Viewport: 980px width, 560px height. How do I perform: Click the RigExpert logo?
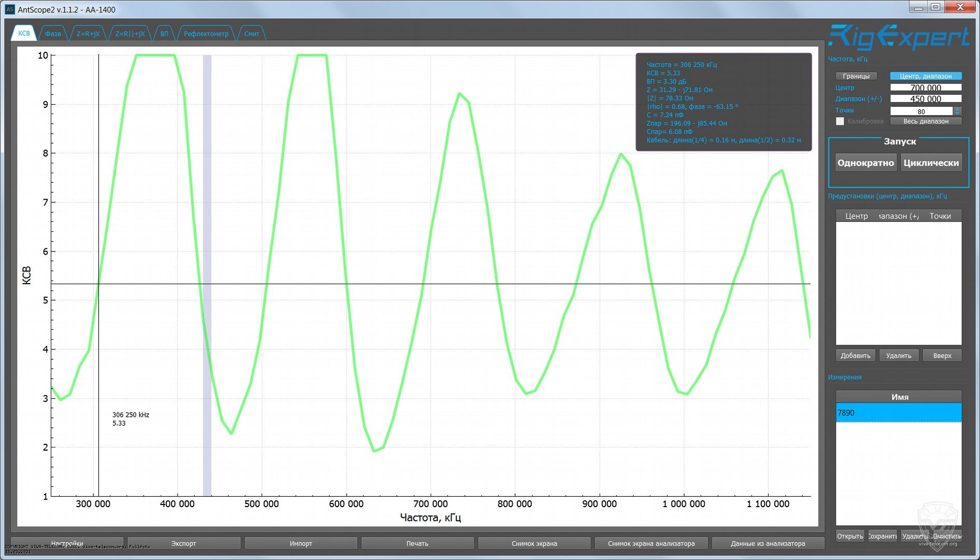pos(898,37)
